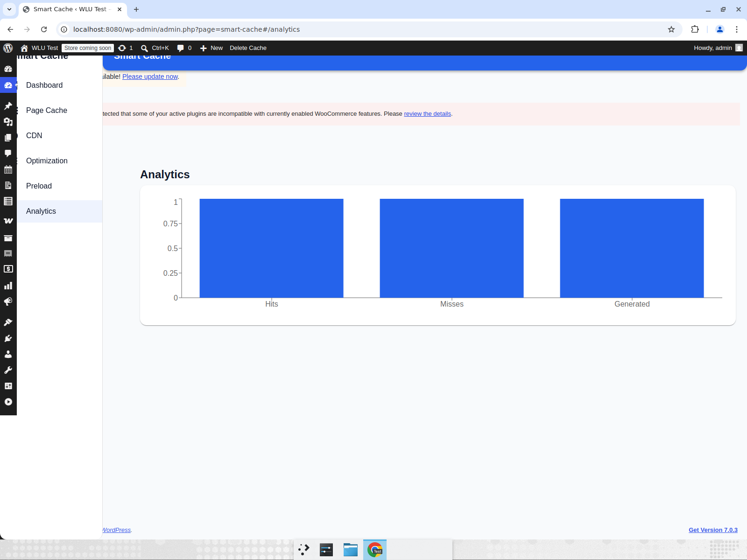
Task: Collapse the admin menu with the circle-arrow icon
Action: [x=8, y=402]
